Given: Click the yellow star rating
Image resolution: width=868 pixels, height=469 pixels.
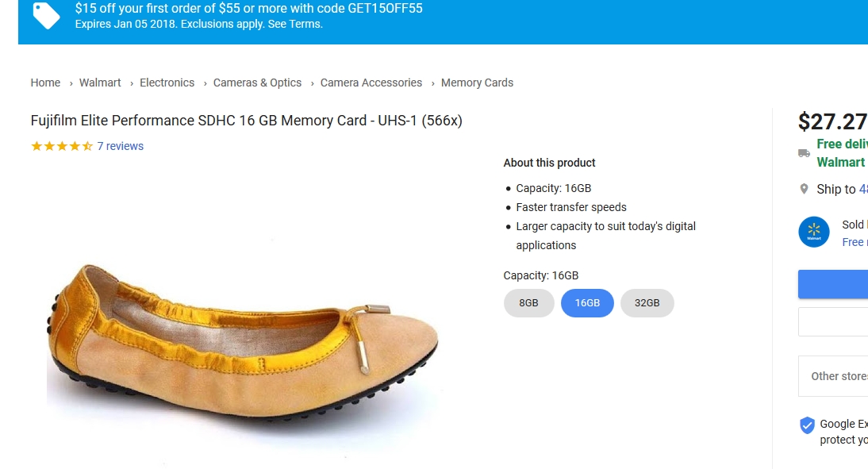Looking at the screenshot, I should pyautogui.click(x=61, y=146).
